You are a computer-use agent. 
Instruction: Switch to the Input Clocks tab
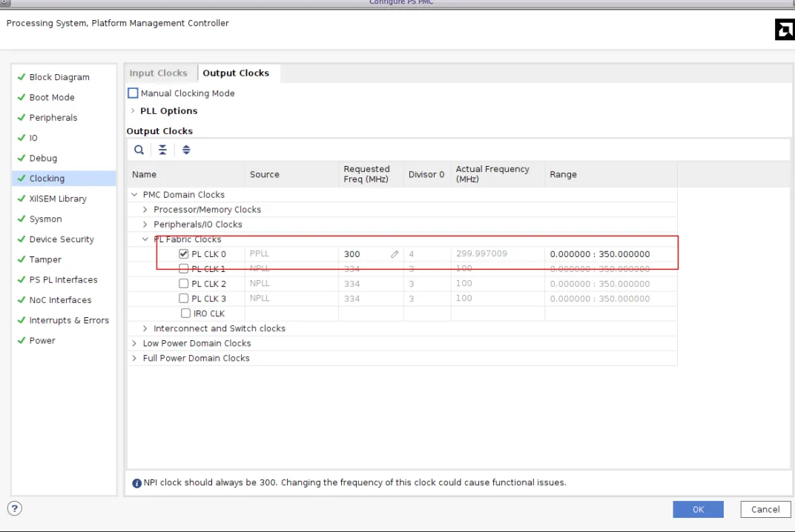(158, 73)
